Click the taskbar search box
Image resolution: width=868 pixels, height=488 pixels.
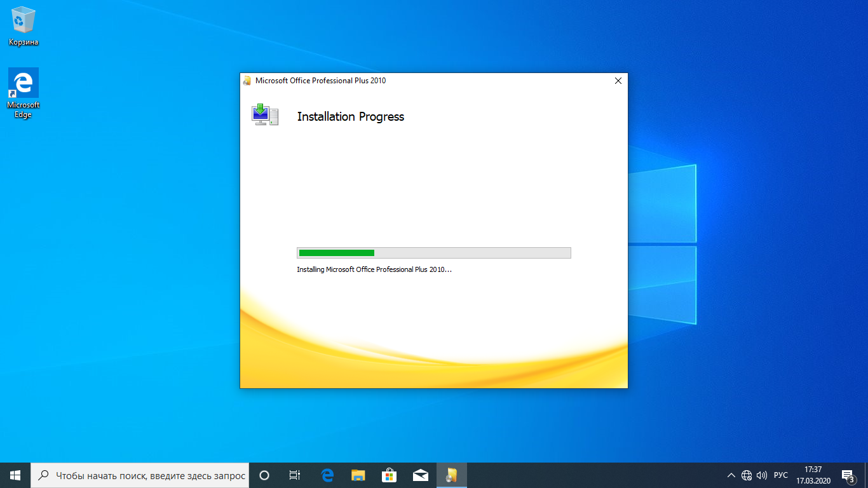pos(140,475)
